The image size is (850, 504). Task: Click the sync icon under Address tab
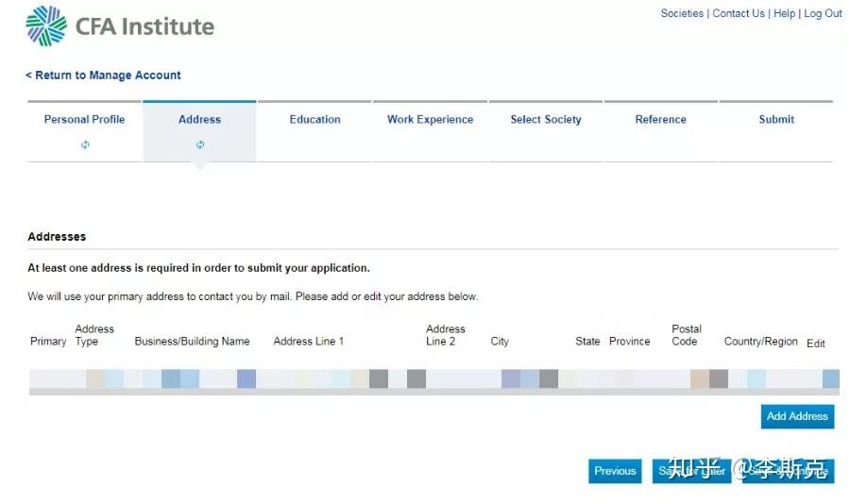point(200,144)
